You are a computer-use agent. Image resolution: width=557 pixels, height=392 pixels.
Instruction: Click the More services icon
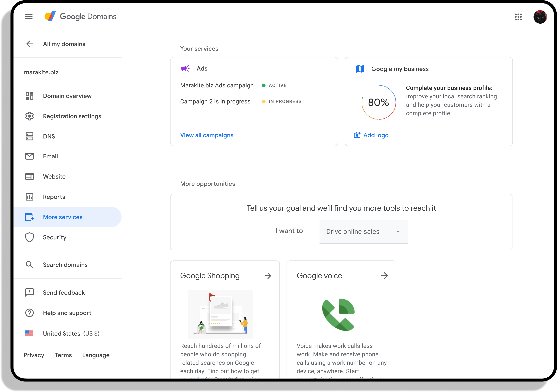(x=30, y=217)
